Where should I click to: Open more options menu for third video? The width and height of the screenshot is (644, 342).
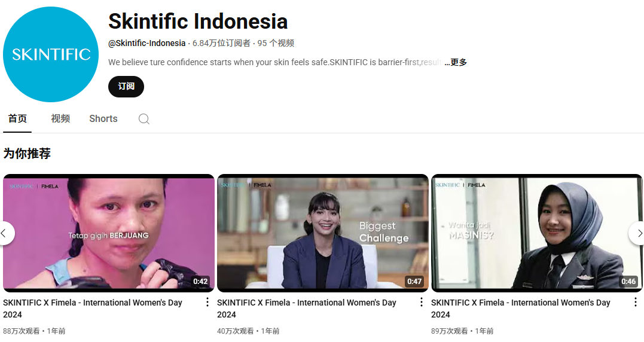pyautogui.click(x=635, y=303)
